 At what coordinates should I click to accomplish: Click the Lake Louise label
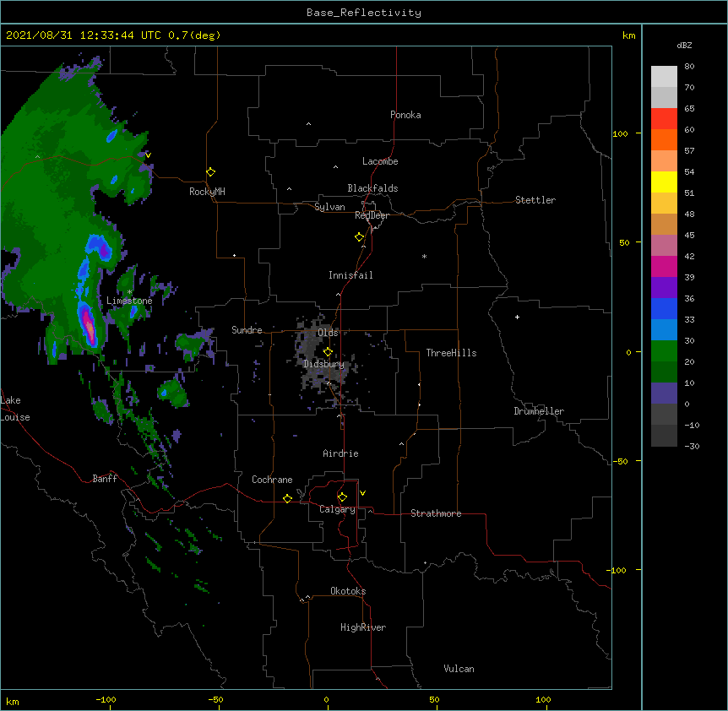click(x=15, y=409)
